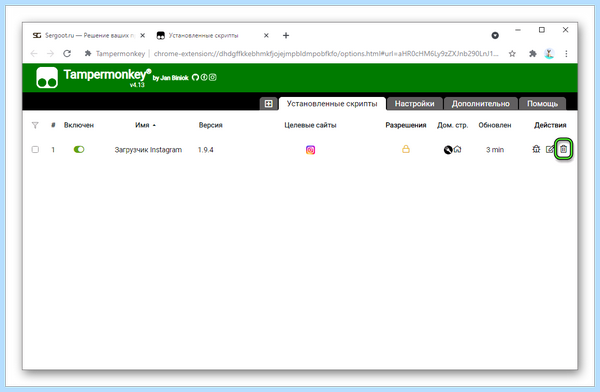
Task: Sort by the Включен column header
Action: point(79,125)
